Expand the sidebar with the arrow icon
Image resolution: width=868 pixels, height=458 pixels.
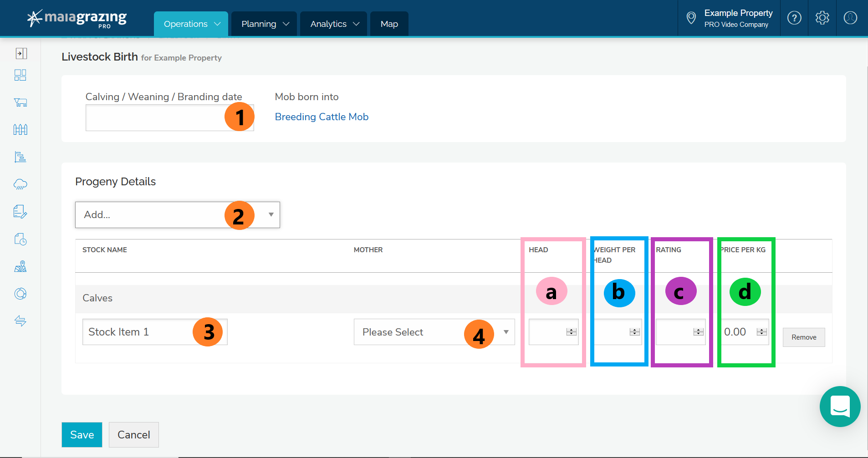pos(21,53)
